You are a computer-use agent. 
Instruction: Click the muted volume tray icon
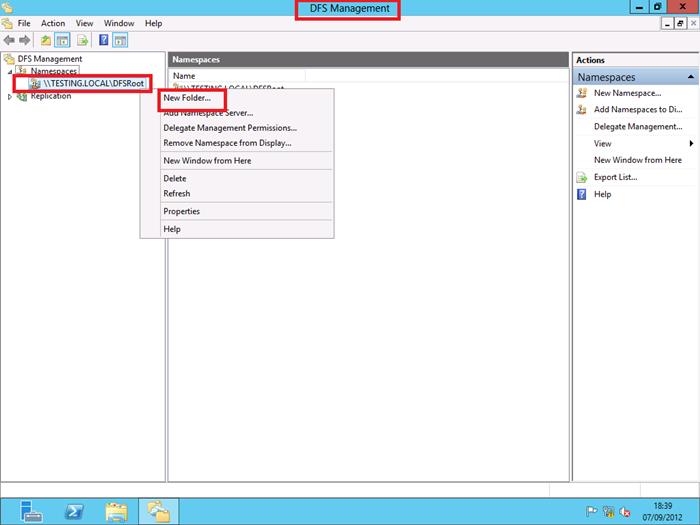coord(625,512)
